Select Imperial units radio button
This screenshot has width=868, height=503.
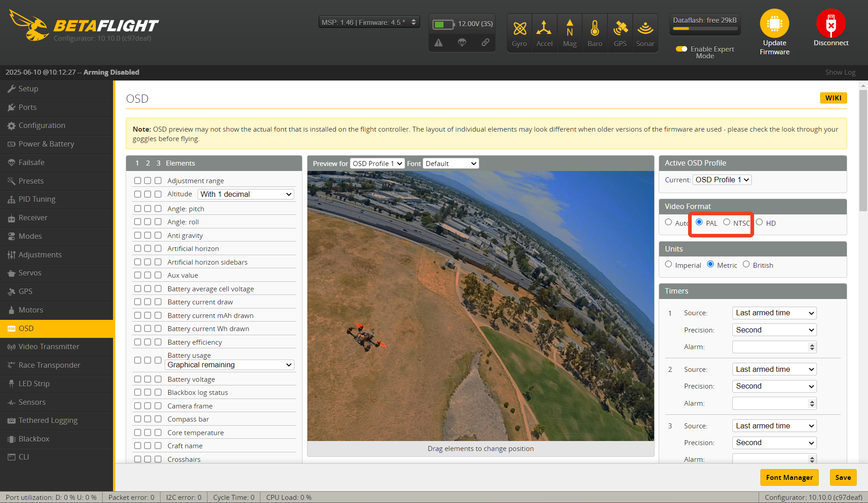[x=668, y=264]
